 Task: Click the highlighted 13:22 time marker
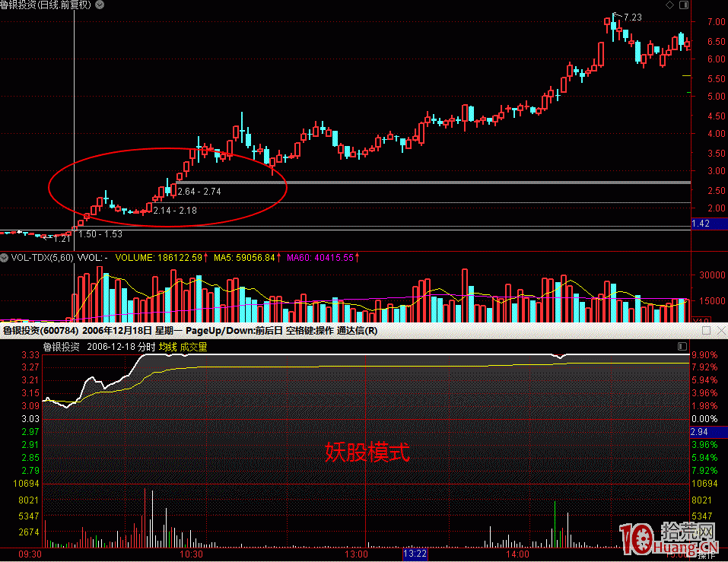(x=415, y=554)
